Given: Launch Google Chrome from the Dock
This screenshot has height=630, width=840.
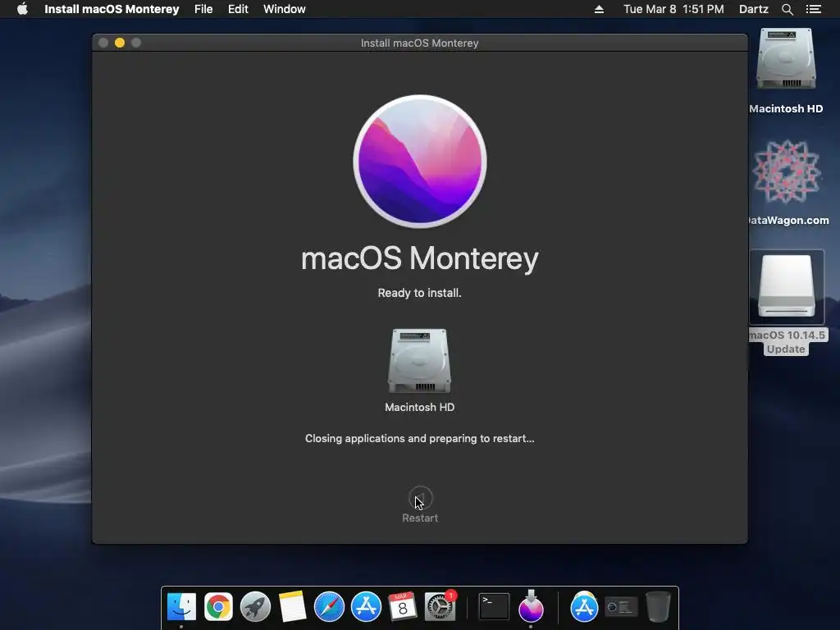Looking at the screenshot, I should pos(218,606).
